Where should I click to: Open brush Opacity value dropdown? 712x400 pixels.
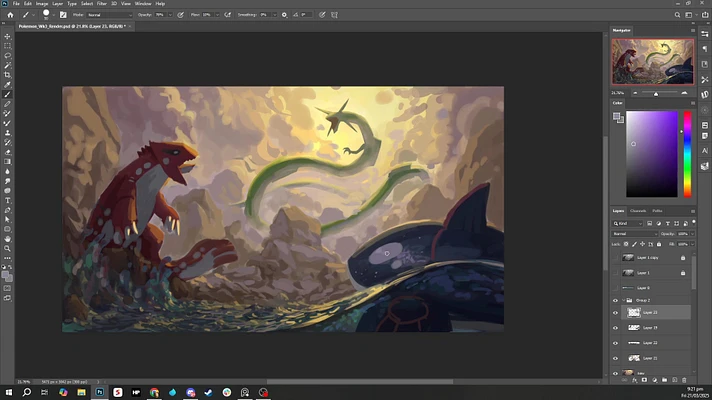(170, 15)
